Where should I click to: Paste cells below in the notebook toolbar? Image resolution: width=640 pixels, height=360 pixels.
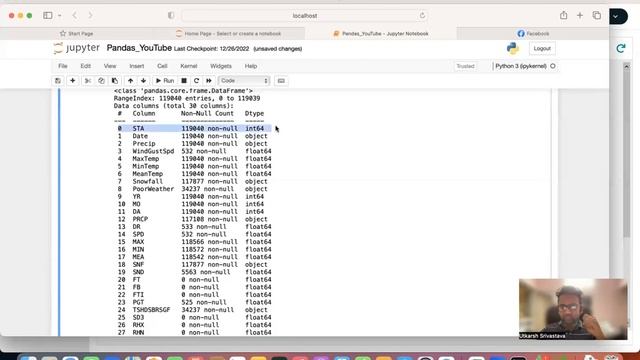point(115,81)
